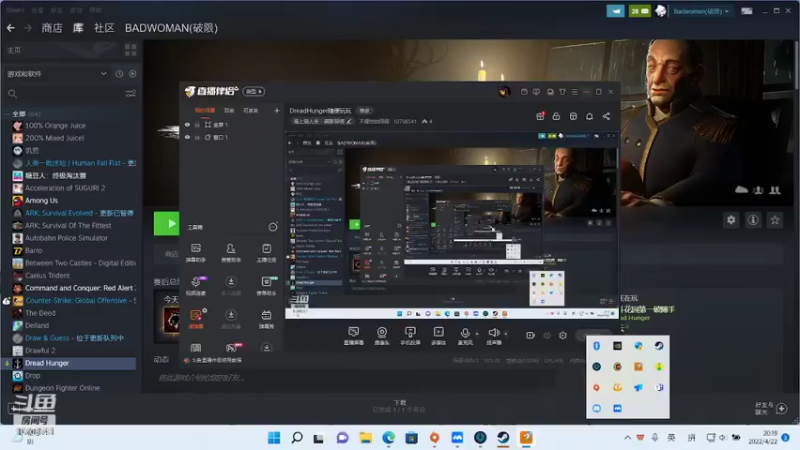
Task: Expand speaker options arrow
Action: click(x=506, y=334)
